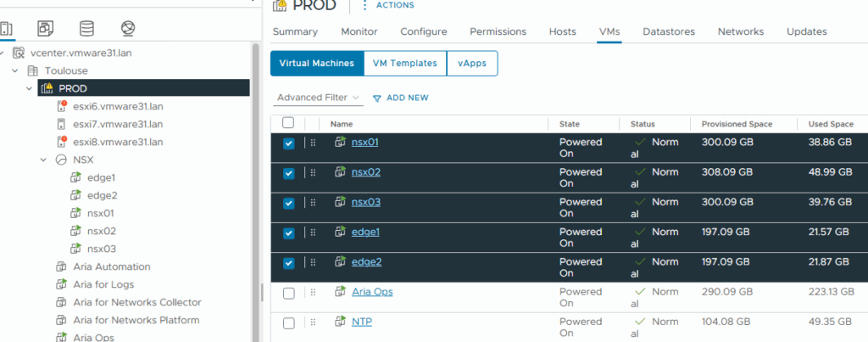Click the filter funnel icon by ADD NEW
This screenshot has height=342, width=868.
(377, 98)
